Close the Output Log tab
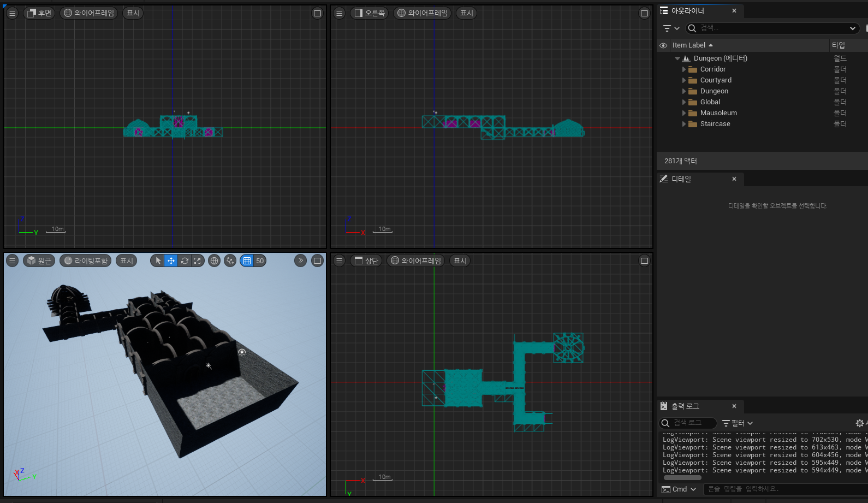 (734, 406)
